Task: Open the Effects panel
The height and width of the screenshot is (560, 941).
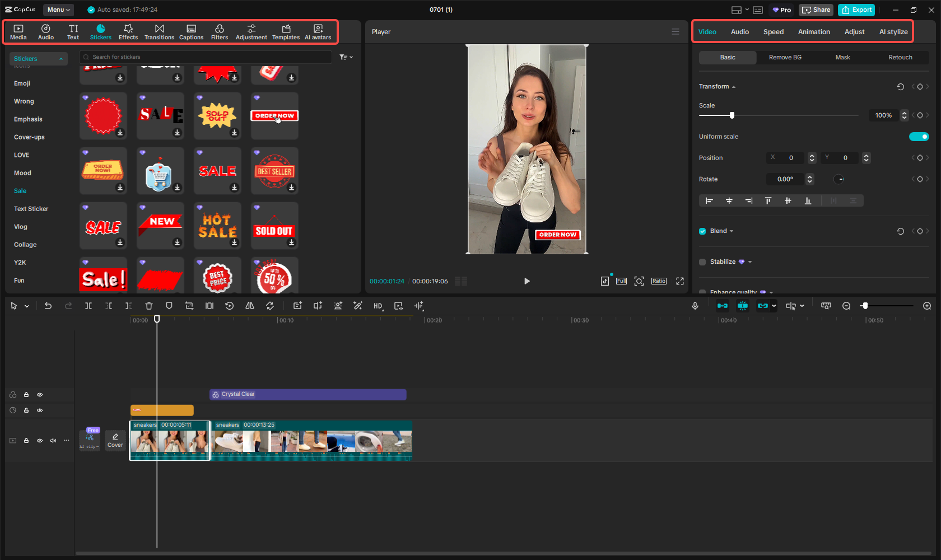Action: tap(128, 32)
